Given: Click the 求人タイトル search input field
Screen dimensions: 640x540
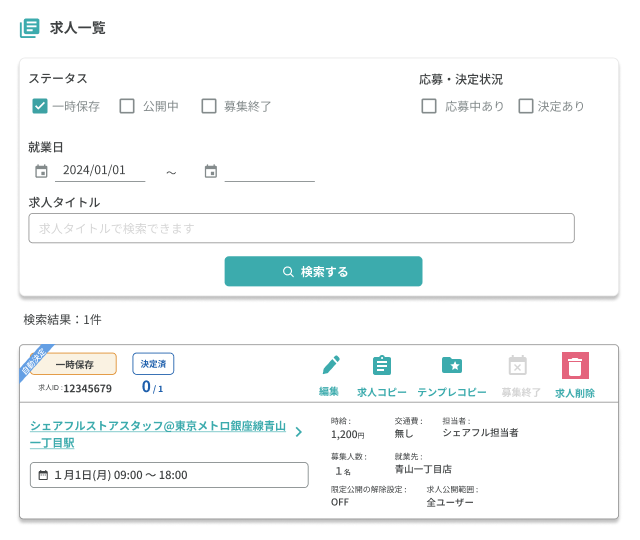Looking at the screenshot, I should click(301, 228).
